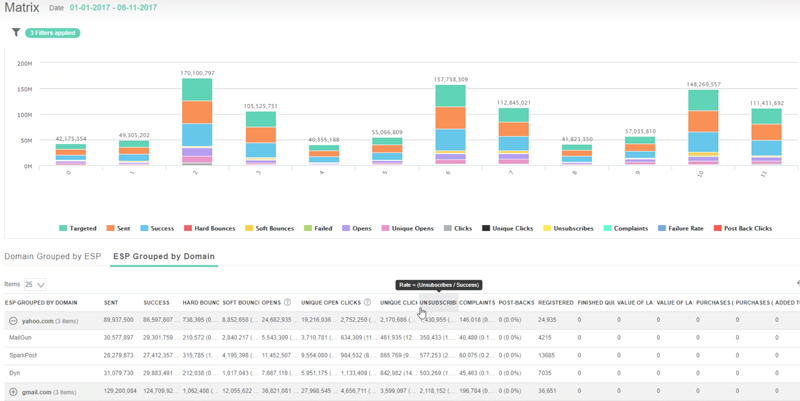Click the bar labeled 148,269,557
The image size is (800, 401).
703,128
